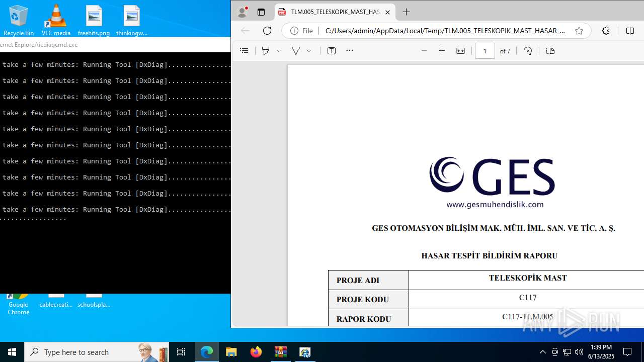Select PDF Add text tool
The width and height of the screenshot is (644, 362).
332,51
